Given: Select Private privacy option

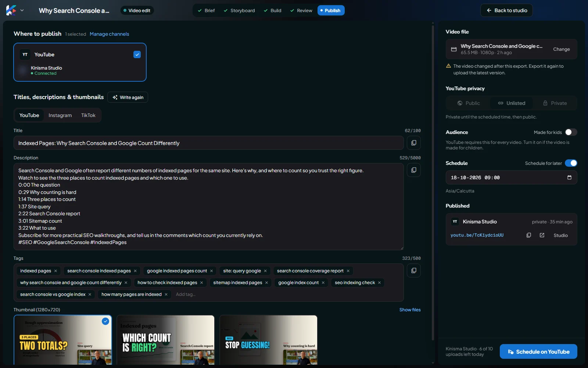Looking at the screenshot, I should (555, 103).
